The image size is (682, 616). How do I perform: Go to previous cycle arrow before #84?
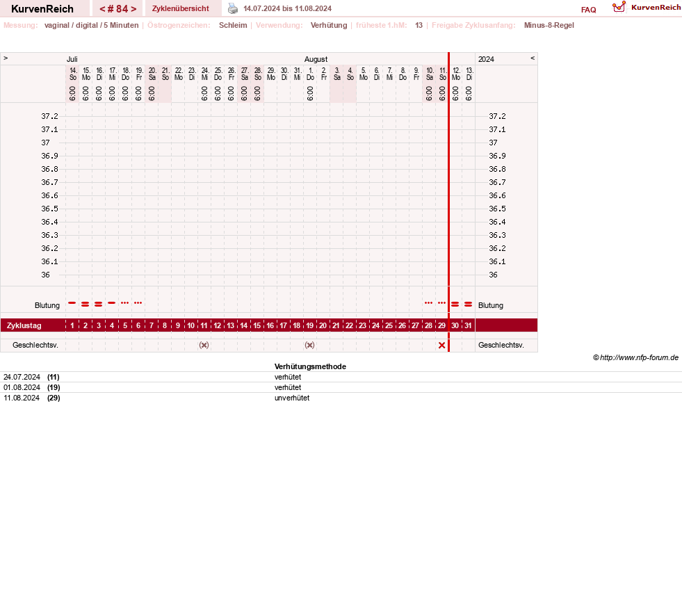(102, 9)
